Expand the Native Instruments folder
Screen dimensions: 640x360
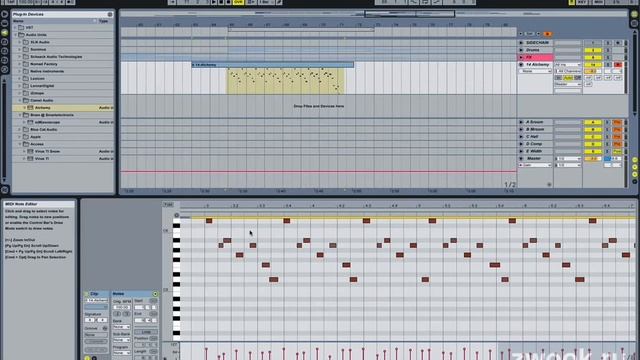(x=20, y=71)
